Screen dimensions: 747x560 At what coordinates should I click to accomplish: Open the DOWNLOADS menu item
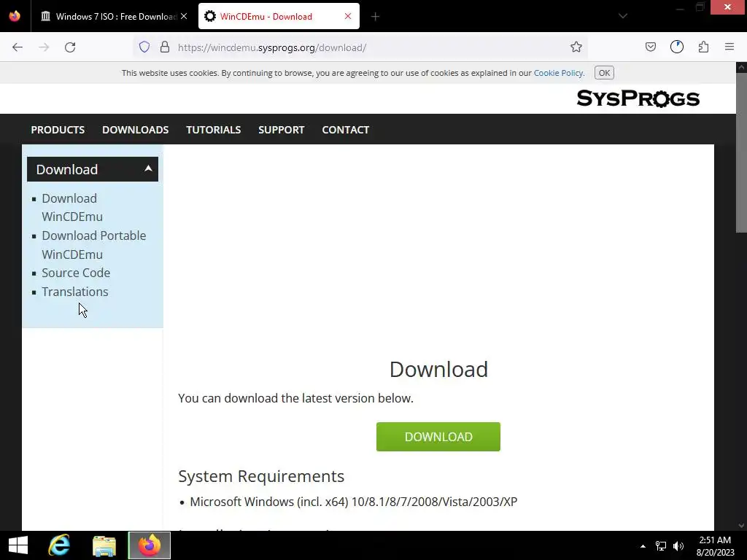click(x=135, y=130)
